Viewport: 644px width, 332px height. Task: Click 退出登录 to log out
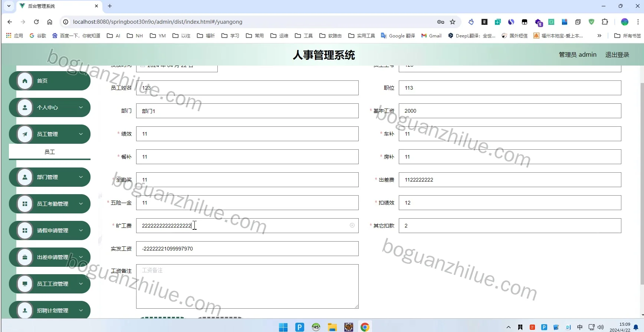pos(617,54)
